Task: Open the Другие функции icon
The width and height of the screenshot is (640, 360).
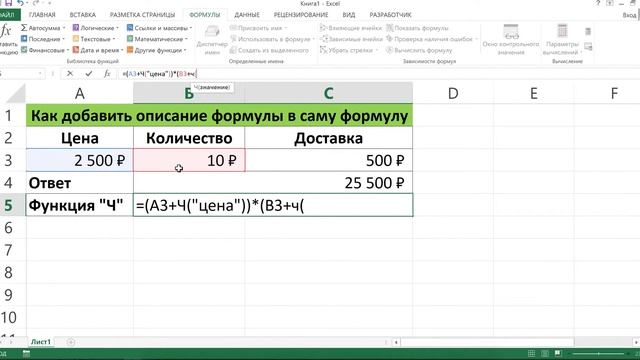Action: tap(130, 50)
